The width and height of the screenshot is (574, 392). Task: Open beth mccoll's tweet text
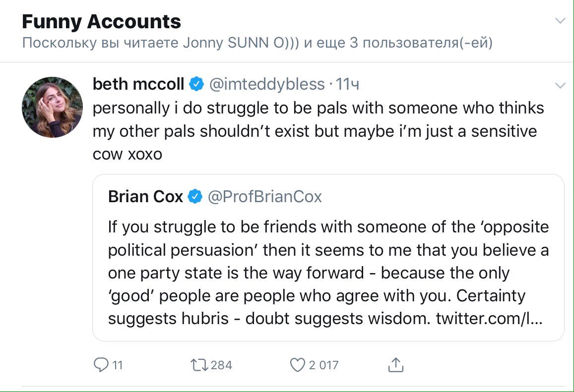pyautogui.click(x=318, y=131)
